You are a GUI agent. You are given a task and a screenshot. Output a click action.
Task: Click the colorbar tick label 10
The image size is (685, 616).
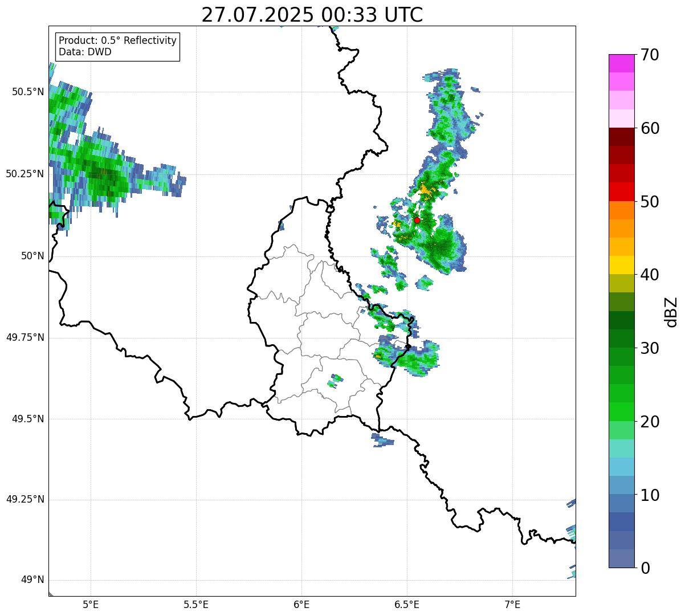(x=650, y=495)
